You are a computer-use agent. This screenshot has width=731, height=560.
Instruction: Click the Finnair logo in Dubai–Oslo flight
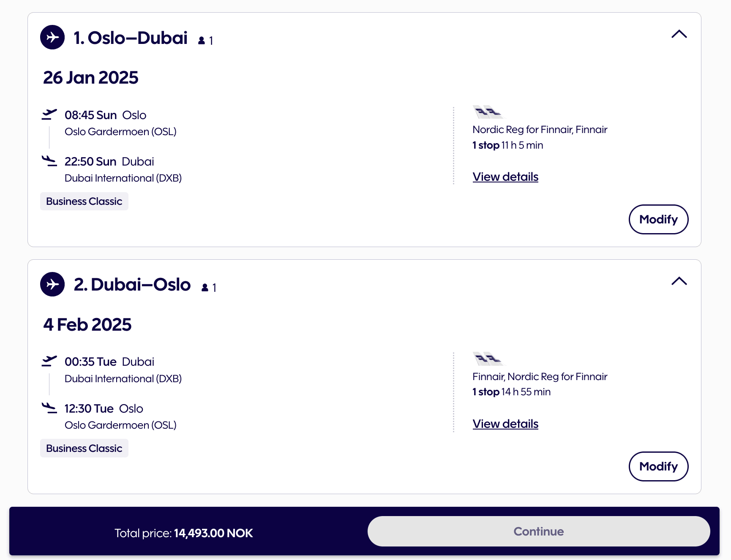488,359
